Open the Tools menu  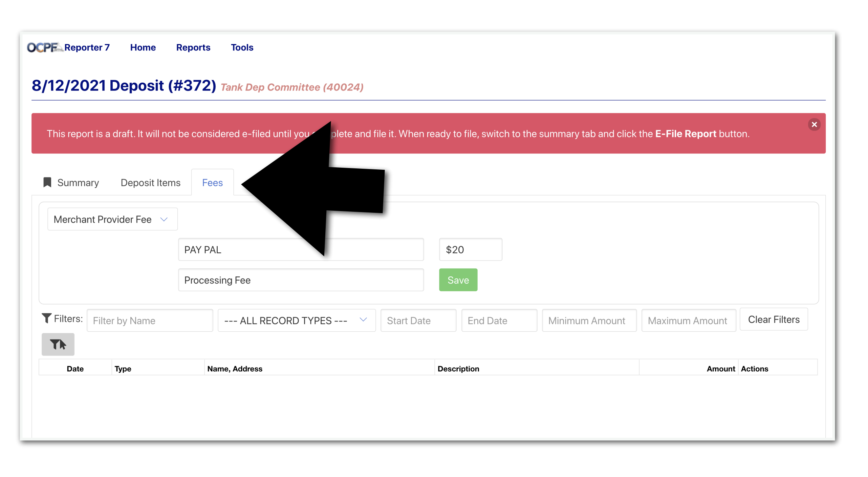(242, 47)
